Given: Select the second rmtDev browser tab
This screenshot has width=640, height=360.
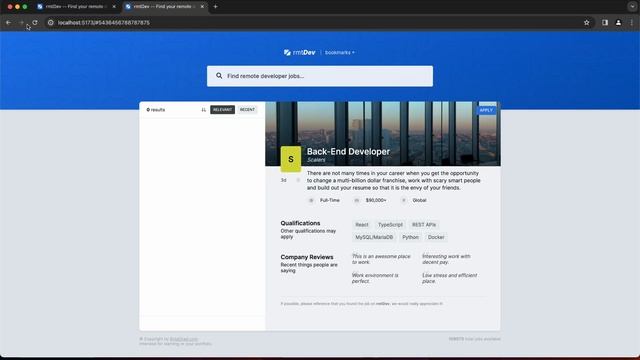Looking at the screenshot, I should (164, 7).
